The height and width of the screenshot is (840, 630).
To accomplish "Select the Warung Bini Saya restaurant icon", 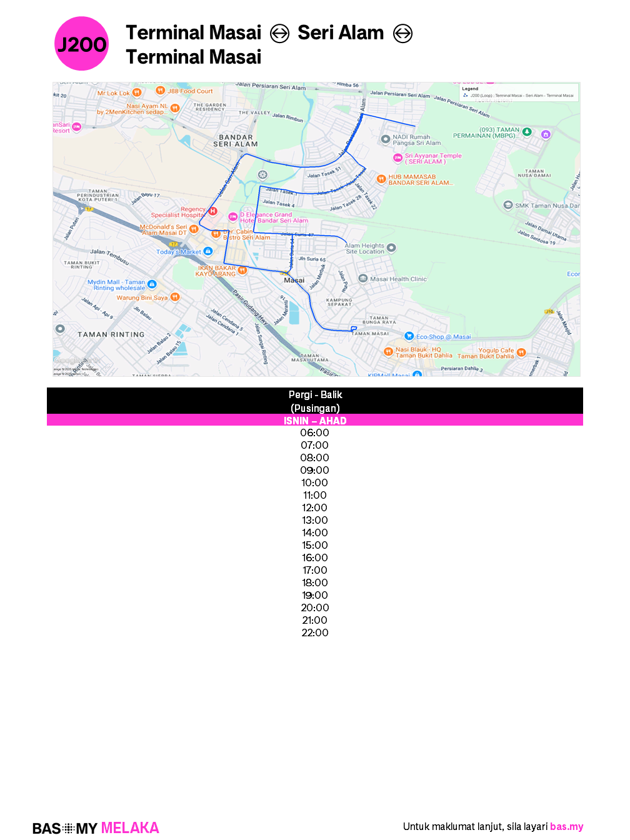I will [174, 297].
